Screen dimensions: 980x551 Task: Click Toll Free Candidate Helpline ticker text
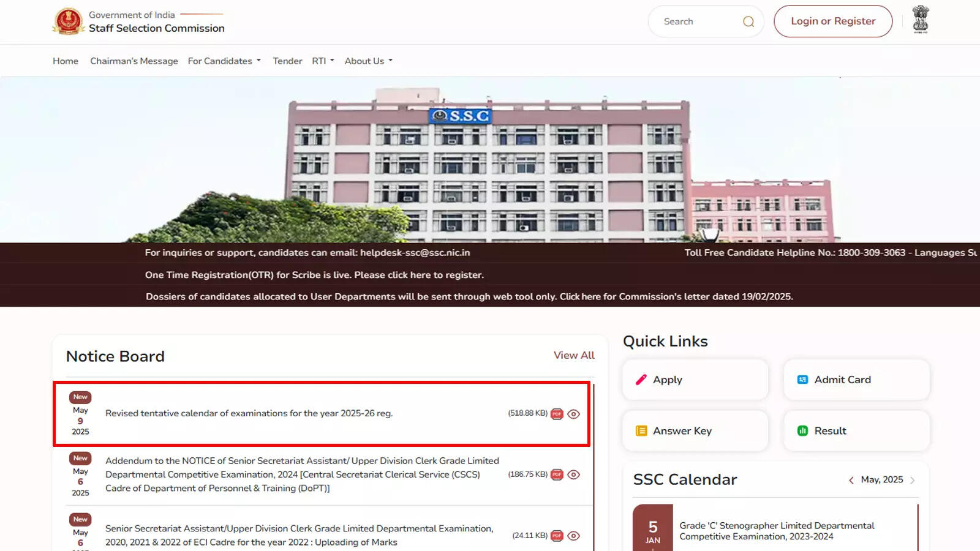(831, 252)
